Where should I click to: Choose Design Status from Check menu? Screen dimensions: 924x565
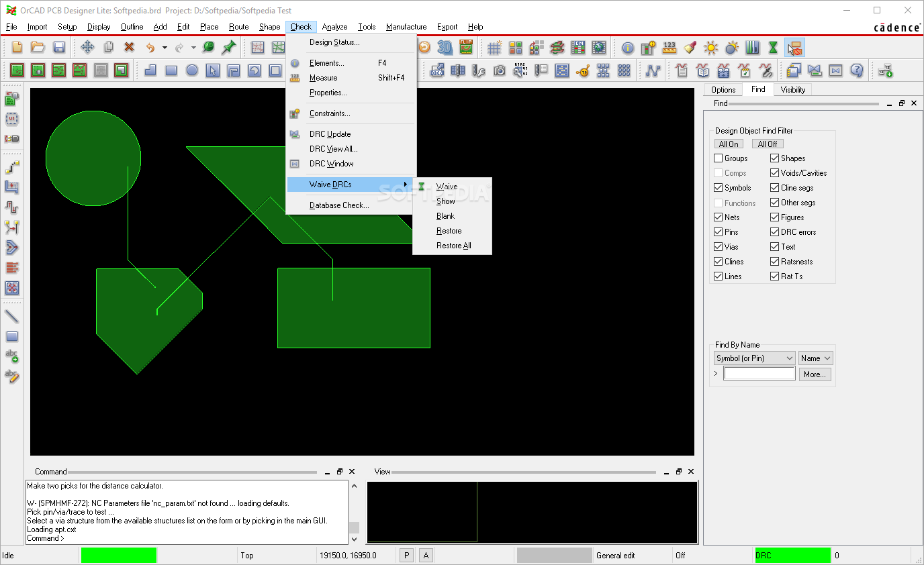tap(334, 42)
